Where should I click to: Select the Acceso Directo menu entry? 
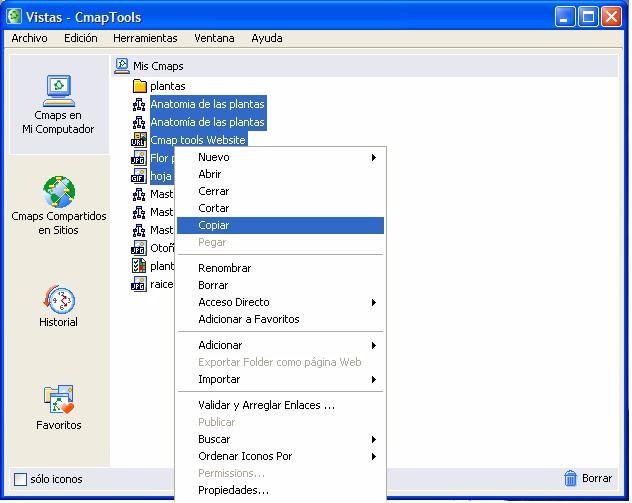tap(281, 302)
